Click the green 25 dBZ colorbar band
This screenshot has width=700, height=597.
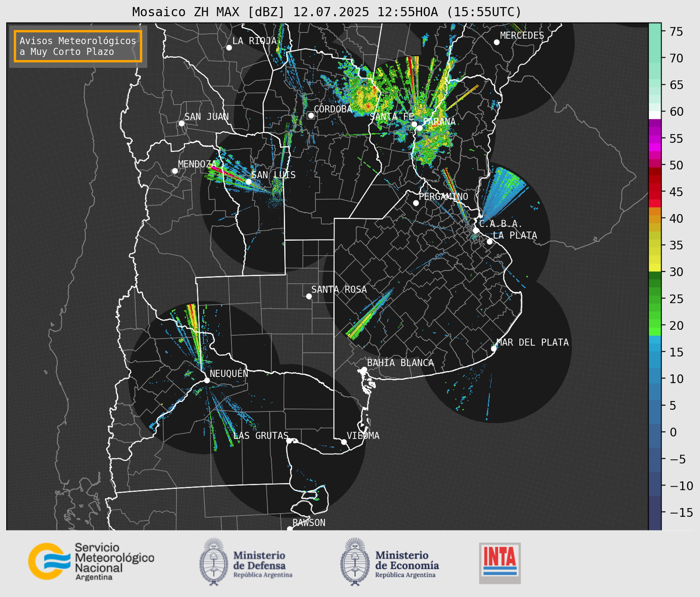coord(655,298)
